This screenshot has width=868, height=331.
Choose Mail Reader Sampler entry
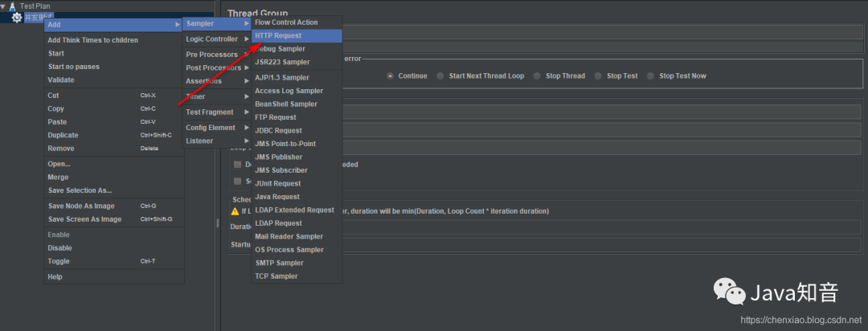(297, 237)
